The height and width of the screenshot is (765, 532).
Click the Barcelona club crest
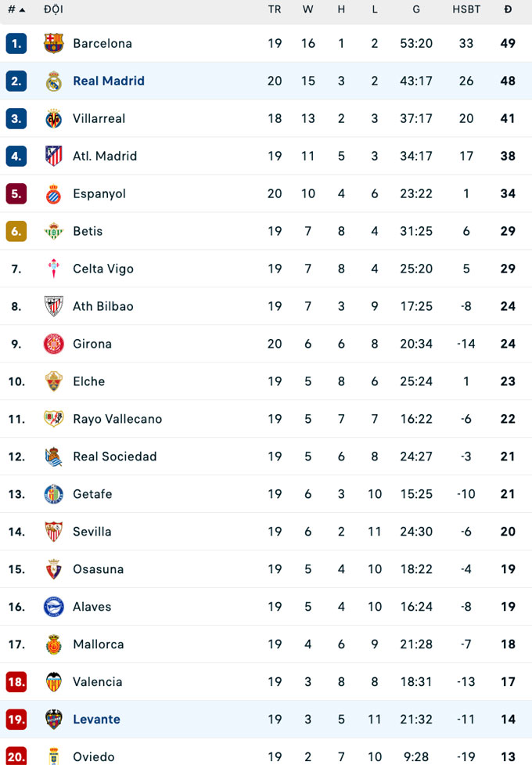click(x=53, y=43)
